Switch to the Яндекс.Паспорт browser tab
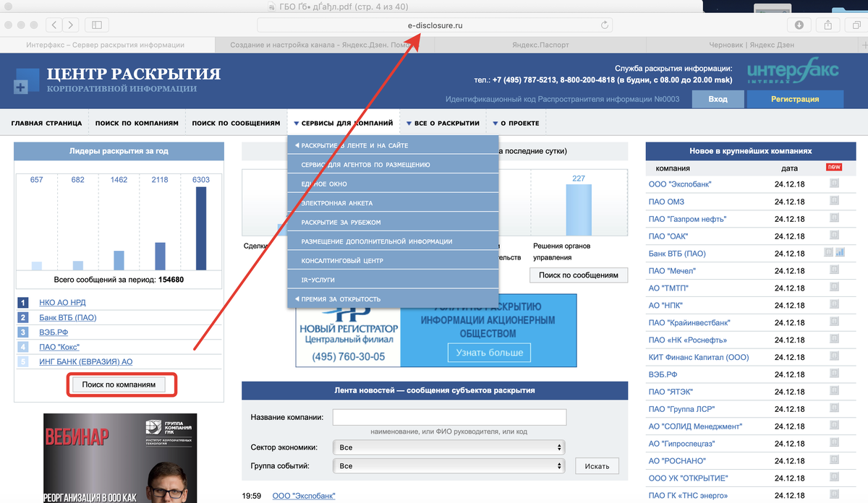This screenshot has width=868, height=503. [x=541, y=45]
